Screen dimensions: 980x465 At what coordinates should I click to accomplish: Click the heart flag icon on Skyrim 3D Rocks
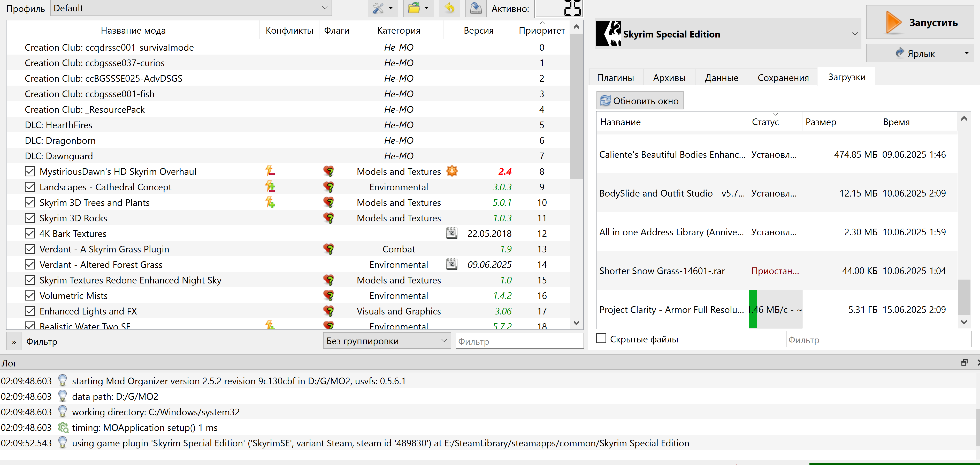[329, 218]
